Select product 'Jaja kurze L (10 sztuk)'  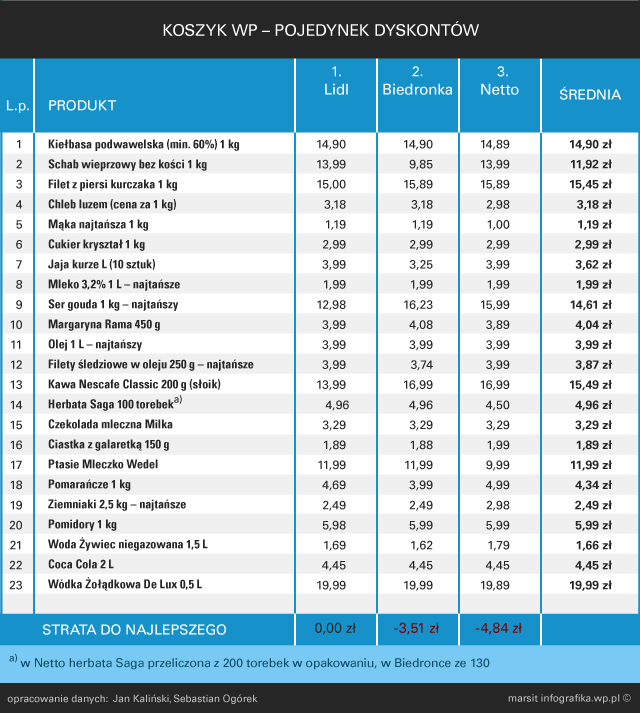click(102, 264)
